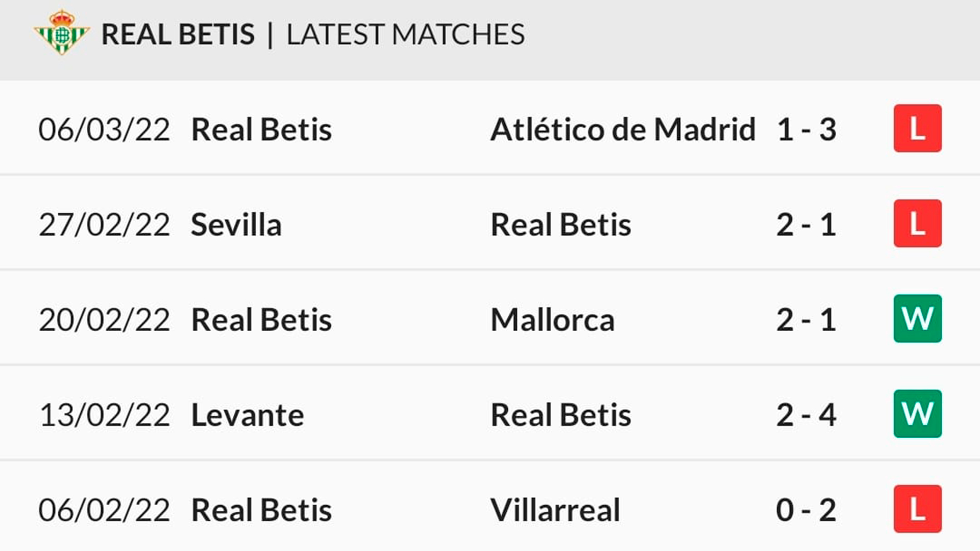Select the 20/02/22 match date
The image size is (980, 551).
coord(104,320)
